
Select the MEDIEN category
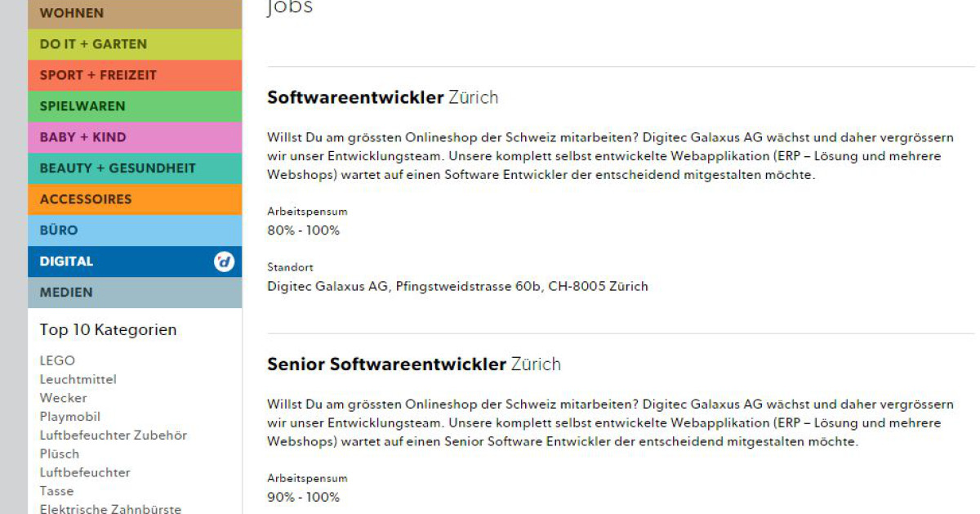click(66, 293)
